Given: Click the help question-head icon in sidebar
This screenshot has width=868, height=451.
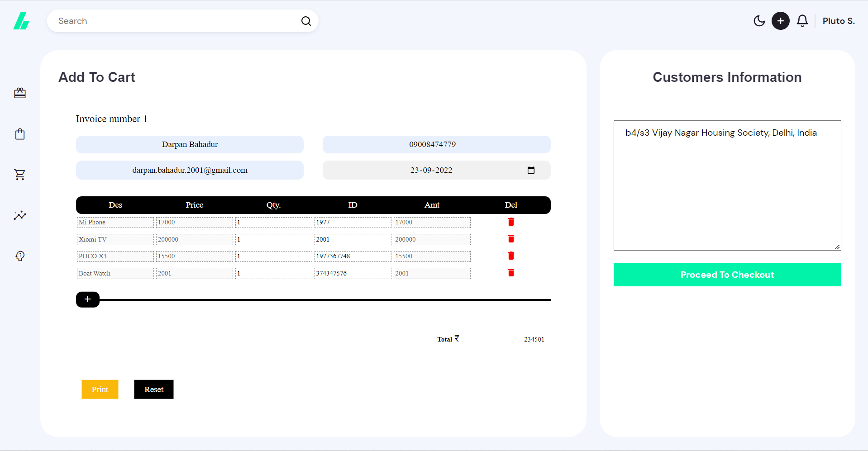Looking at the screenshot, I should tap(20, 256).
